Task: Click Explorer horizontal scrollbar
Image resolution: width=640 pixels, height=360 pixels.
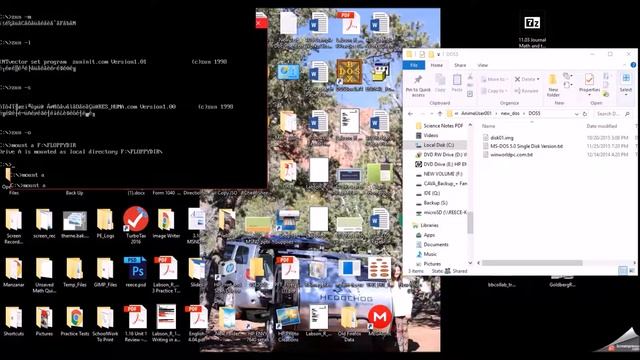Action: click(532, 263)
